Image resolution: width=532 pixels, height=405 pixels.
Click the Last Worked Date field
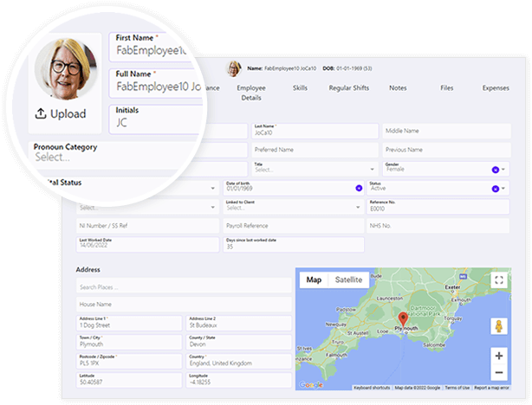pyautogui.click(x=147, y=245)
